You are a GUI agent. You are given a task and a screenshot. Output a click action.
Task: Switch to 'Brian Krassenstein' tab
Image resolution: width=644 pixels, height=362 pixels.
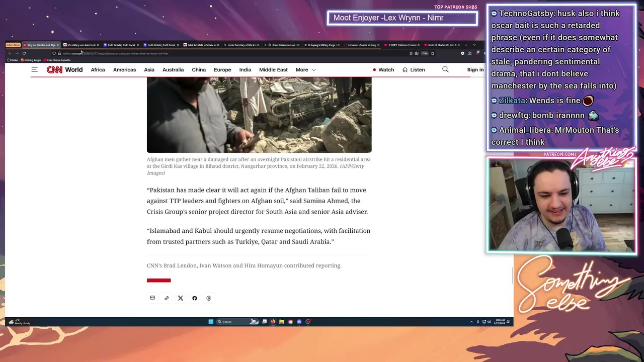(281, 45)
